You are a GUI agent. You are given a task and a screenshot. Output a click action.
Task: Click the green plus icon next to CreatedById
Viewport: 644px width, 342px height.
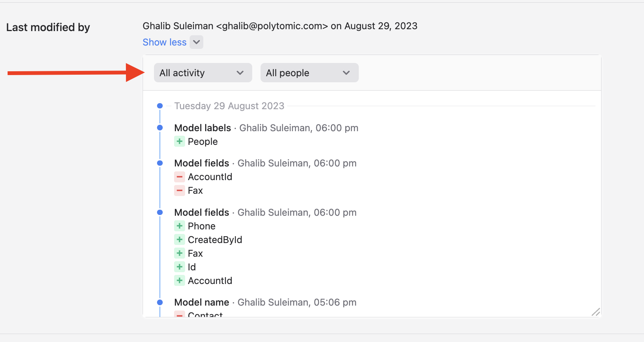pos(179,239)
